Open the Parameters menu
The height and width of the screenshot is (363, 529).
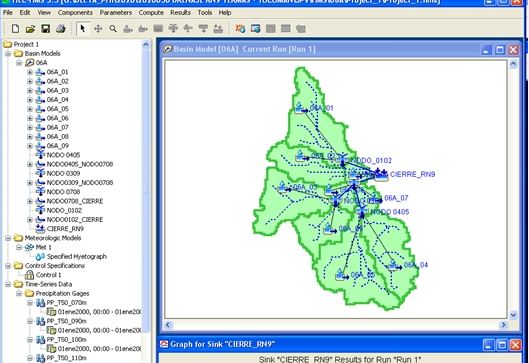[x=116, y=12]
